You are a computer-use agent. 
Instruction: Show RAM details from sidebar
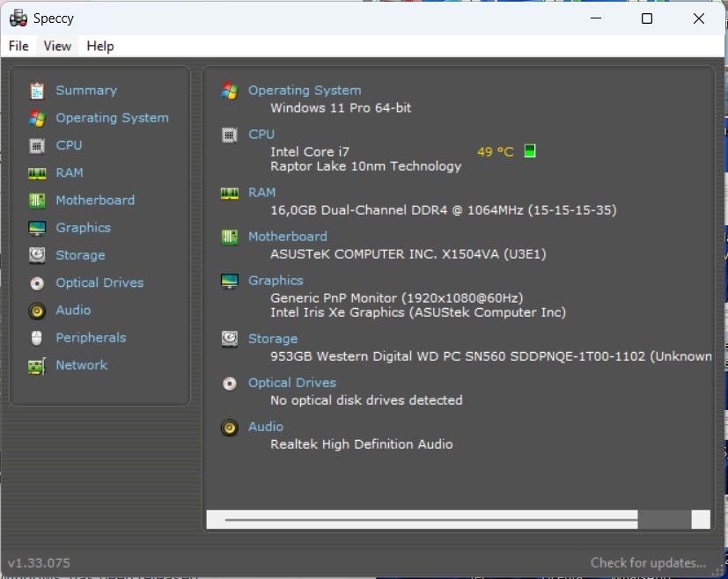(x=70, y=172)
